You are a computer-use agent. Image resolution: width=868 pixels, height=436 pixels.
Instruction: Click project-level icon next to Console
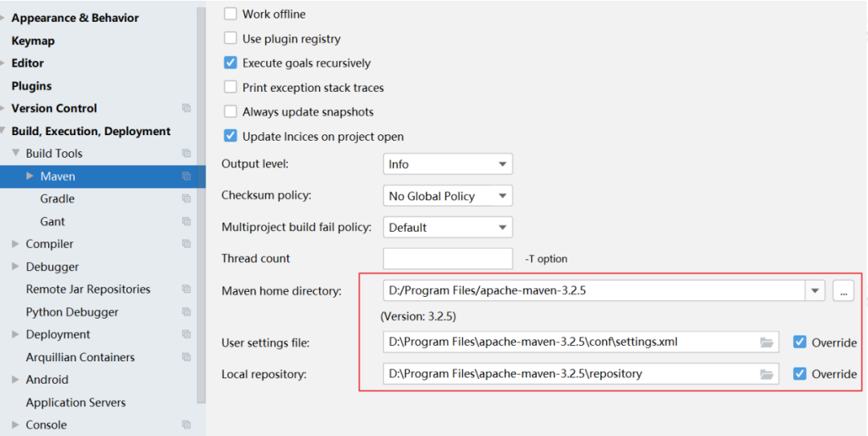click(x=186, y=425)
